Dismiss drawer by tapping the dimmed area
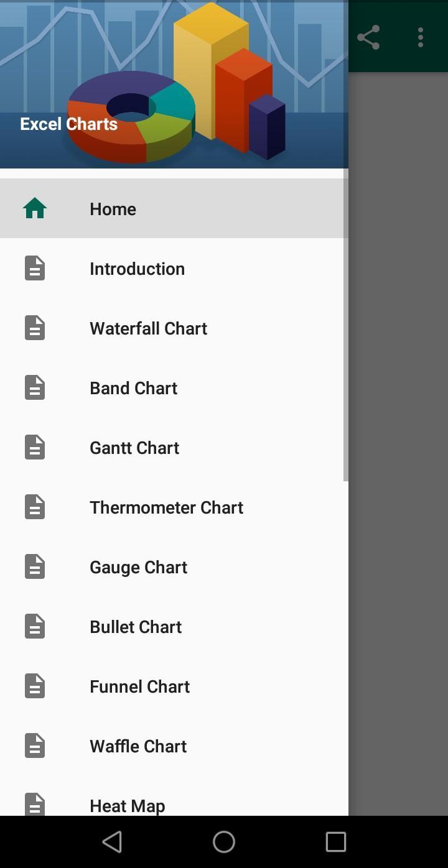 [398, 435]
